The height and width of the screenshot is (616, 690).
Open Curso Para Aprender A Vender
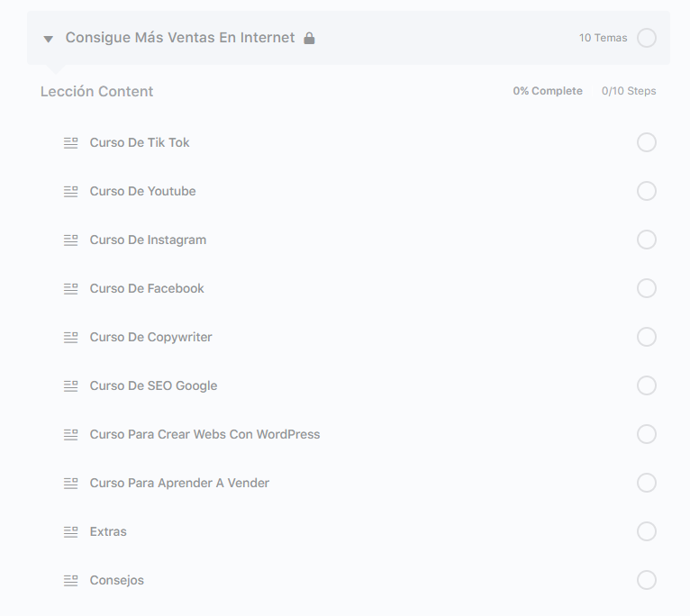[179, 483]
